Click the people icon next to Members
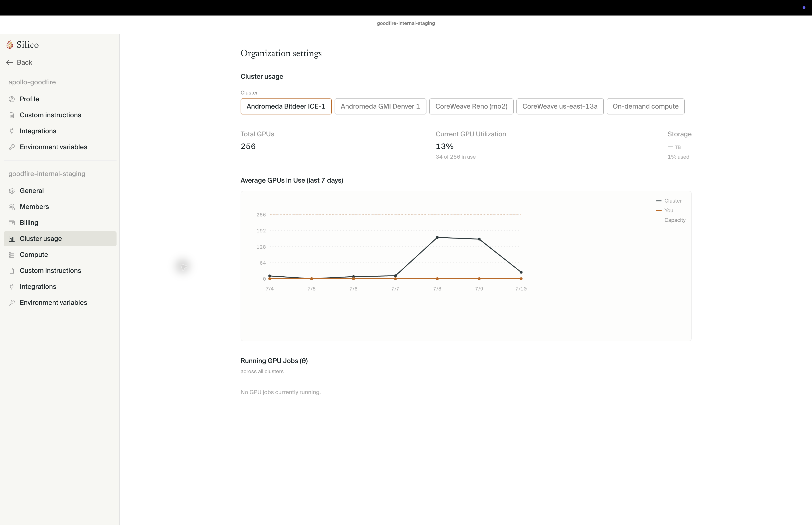812x525 pixels. coord(12,207)
